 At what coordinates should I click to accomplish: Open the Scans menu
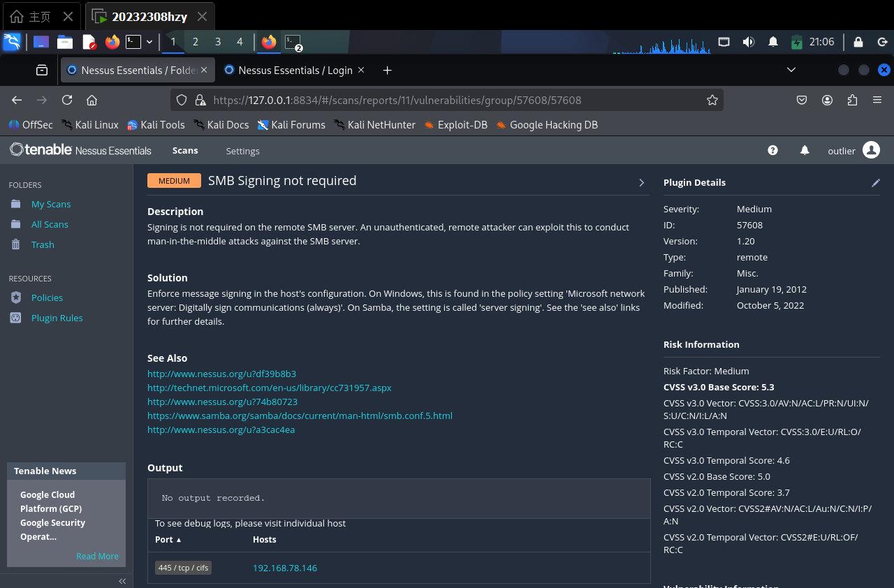tap(185, 150)
